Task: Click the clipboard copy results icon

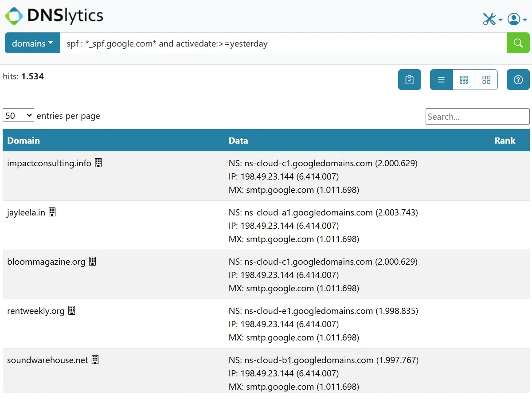Action: click(410, 80)
